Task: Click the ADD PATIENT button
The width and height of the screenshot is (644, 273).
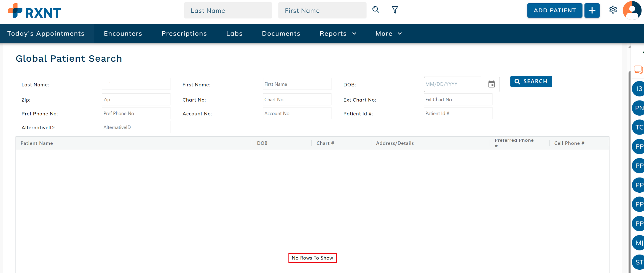Action: click(x=554, y=10)
